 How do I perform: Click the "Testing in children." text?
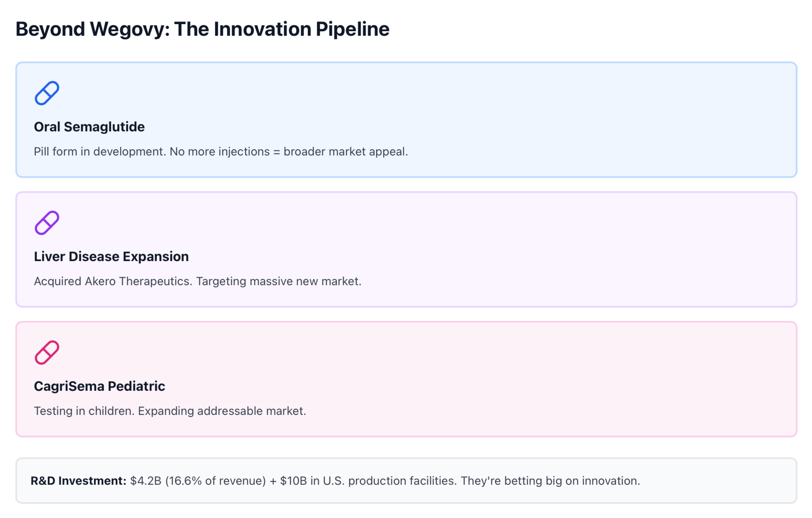[x=84, y=411]
